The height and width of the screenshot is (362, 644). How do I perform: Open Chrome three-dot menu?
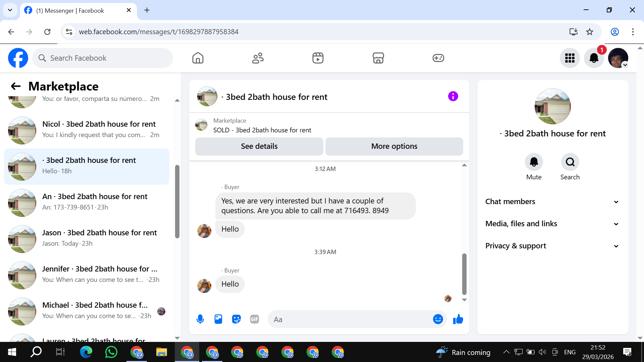point(633,32)
